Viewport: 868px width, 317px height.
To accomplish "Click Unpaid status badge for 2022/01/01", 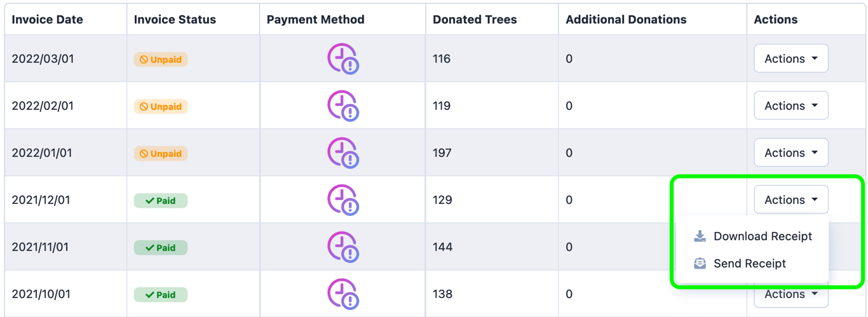I will pos(161,154).
